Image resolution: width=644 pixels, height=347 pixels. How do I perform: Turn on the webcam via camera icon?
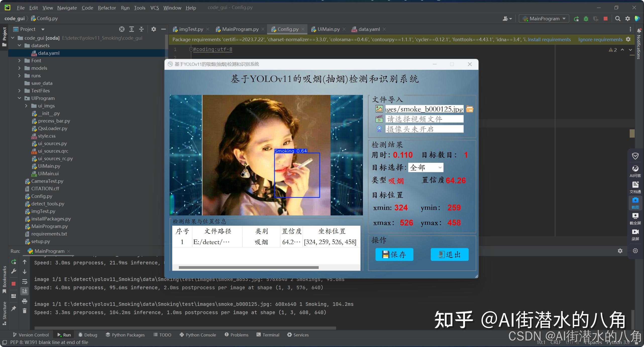(379, 129)
